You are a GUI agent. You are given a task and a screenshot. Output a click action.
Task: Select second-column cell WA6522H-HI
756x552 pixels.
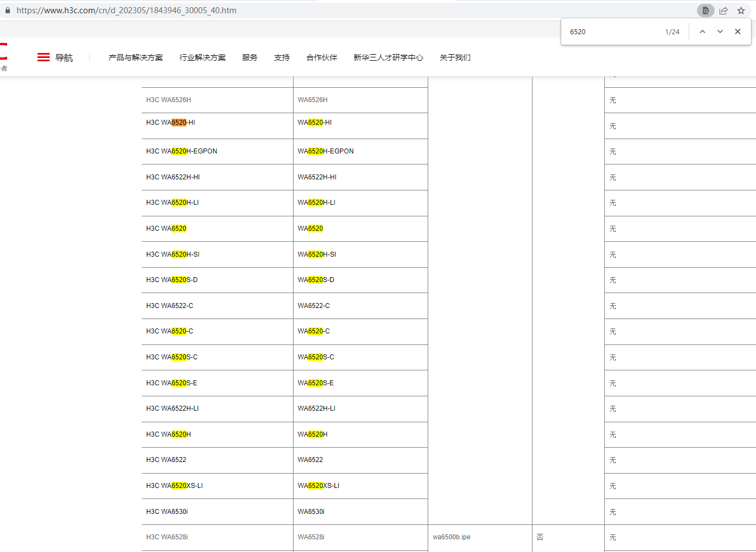[317, 177]
